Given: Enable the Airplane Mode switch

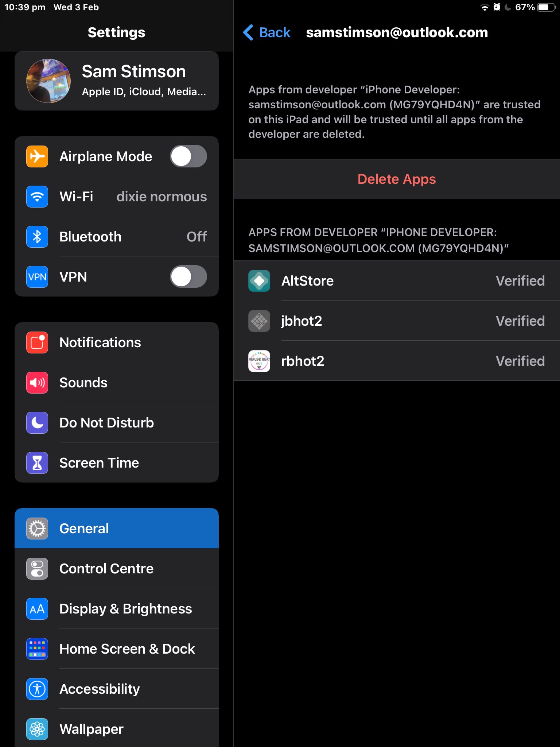Looking at the screenshot, I should (188, 156).
